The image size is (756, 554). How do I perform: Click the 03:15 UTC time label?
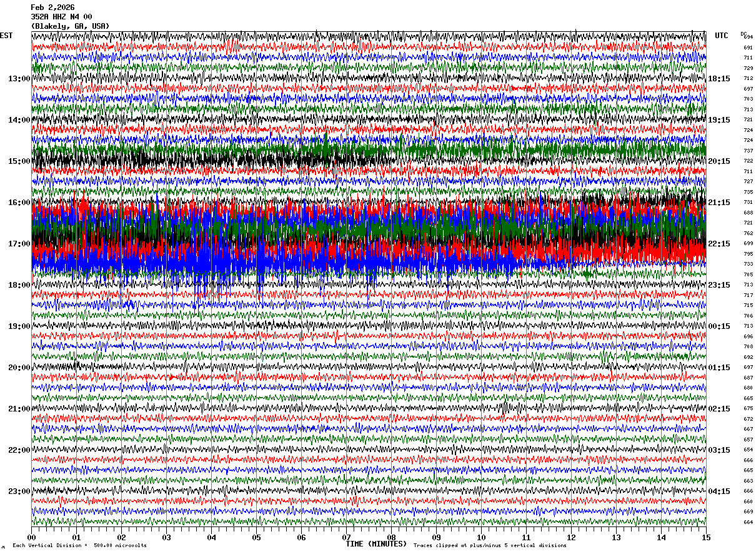tap(719, 450)
